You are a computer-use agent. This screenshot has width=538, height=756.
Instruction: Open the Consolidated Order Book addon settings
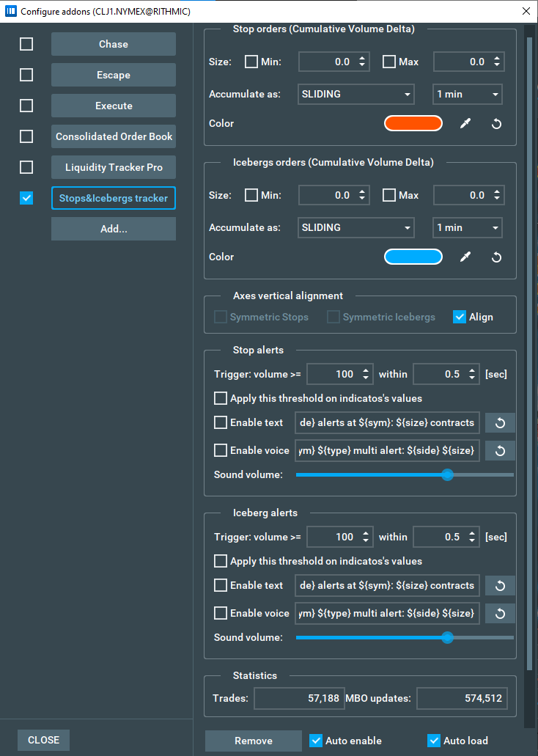[x=114, y=136]
